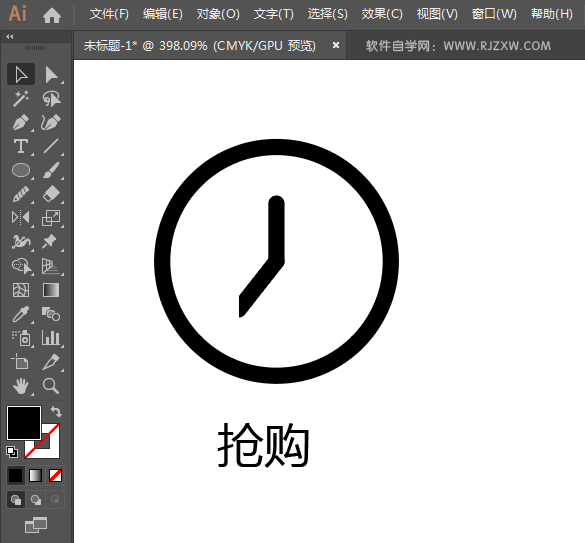Select the Puppet Warp pin tool
The image size is (585, 543).
pos(51,242)
